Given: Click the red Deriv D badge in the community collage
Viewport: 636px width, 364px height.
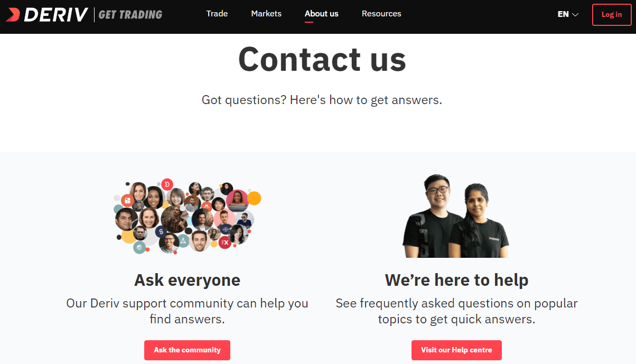Looking at the screenshot, I should 167,184.
